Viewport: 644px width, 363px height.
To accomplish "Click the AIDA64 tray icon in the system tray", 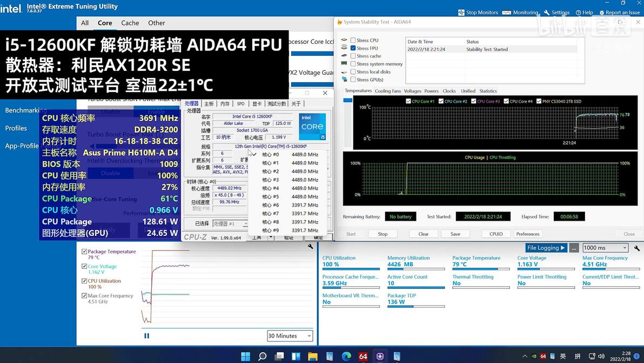I will (x=543, y=357).
